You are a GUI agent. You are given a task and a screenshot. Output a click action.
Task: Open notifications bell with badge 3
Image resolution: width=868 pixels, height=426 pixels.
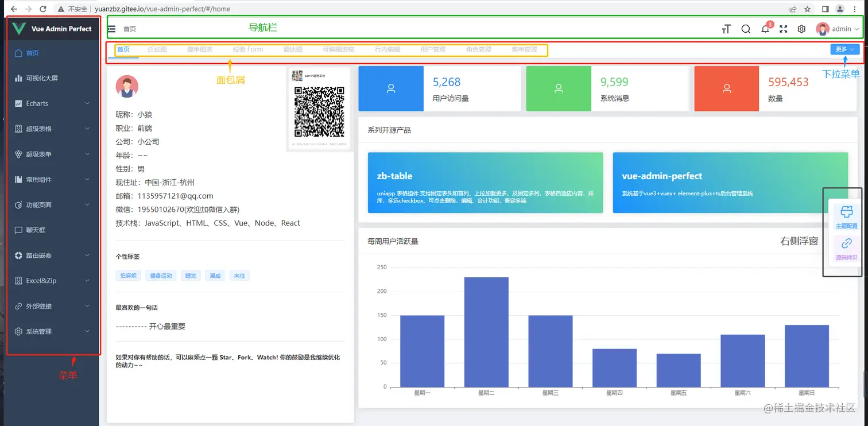pyautogui.click(x=765, y=29)
